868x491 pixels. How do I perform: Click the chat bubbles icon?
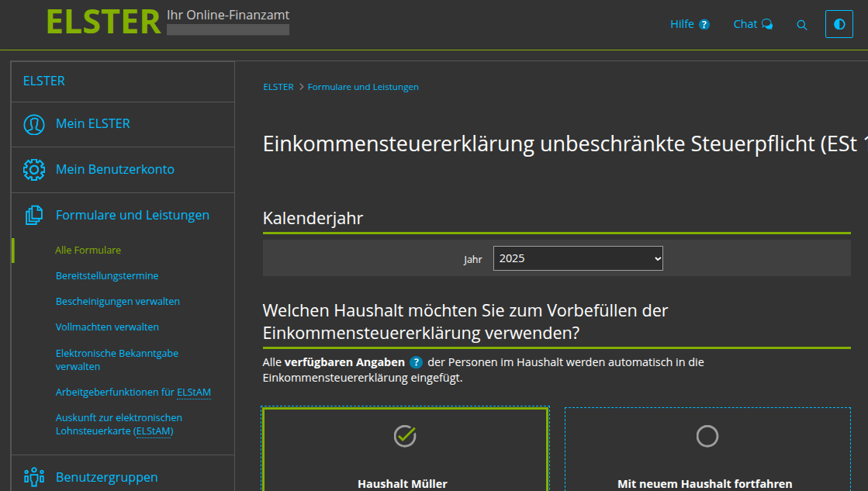tap(767, 24)
